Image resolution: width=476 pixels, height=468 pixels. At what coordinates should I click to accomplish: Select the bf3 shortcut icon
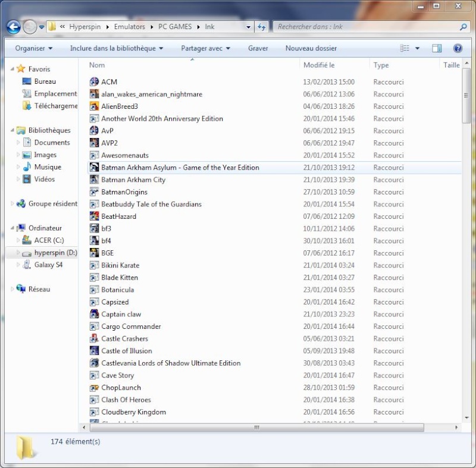coord(94,228)
